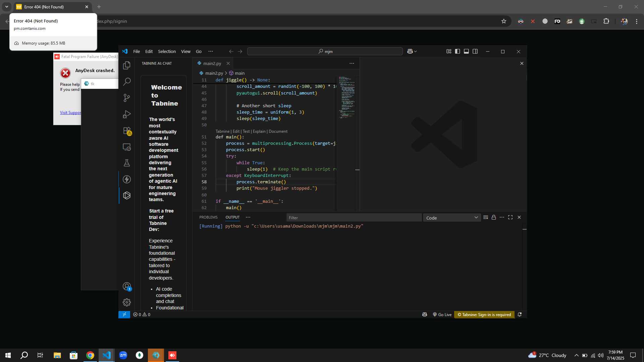Bookmark this page with the star icon
This screenshot has height=362, width=644.
(503, 21)
